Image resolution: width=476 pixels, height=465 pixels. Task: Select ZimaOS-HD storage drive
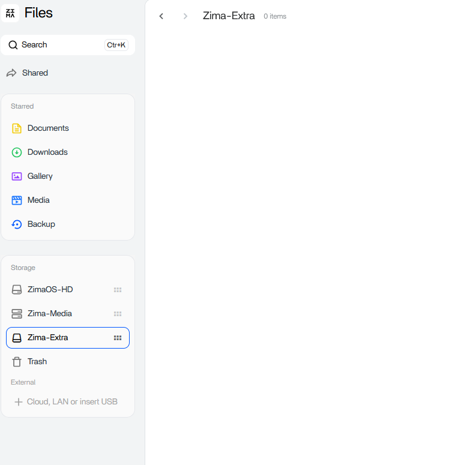click(50, 290)
